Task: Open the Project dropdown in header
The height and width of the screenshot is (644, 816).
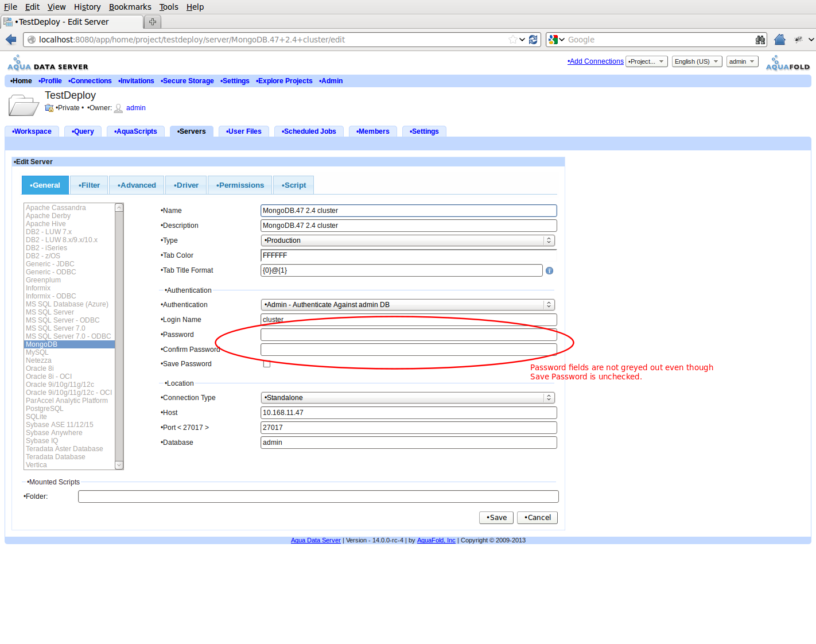Action: tap(647, 61)
